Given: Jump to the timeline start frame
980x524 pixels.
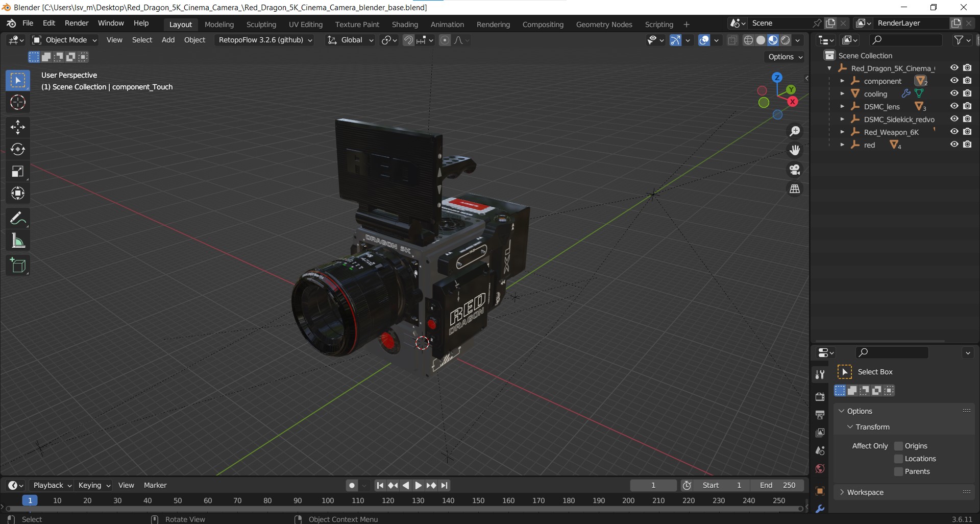Looking at the screenshot, I should pos(380,485).
